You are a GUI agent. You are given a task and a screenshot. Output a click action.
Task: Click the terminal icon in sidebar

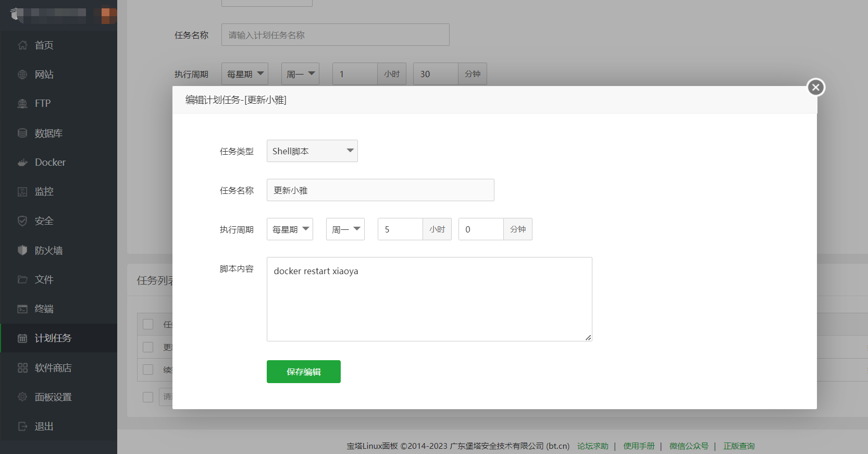(22, 309)
